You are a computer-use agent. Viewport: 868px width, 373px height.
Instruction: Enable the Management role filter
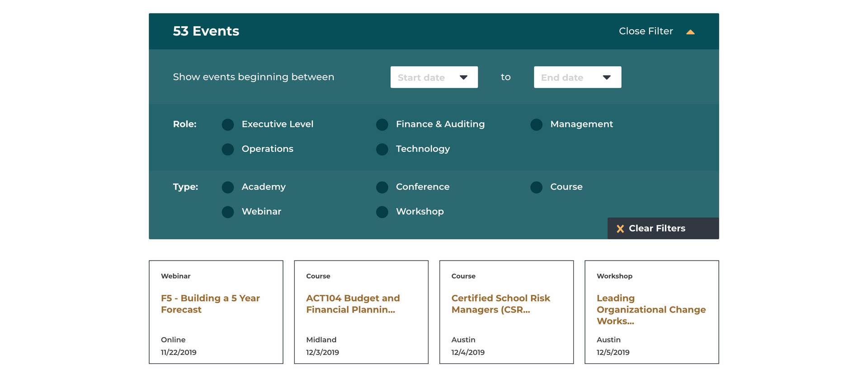[536, 125]
